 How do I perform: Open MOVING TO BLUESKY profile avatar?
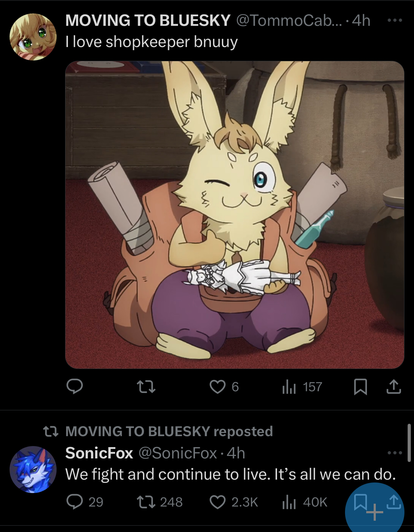(33, 37)
